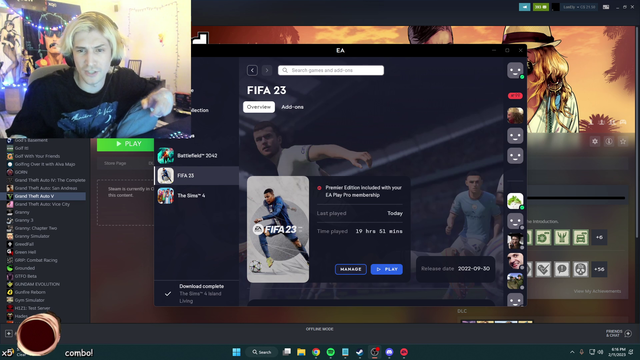The image size is (640, 360).
Task: Show hidden system tray icons chevron
Action: tap(572, 352)
